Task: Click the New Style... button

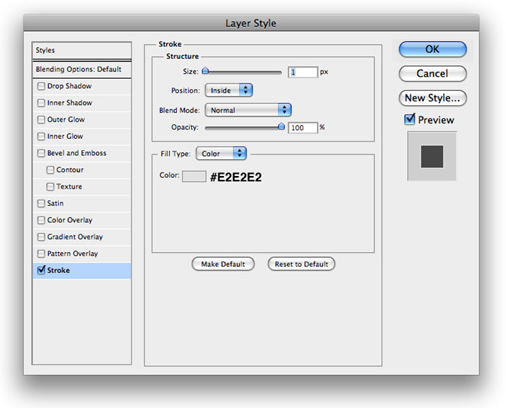Action: (x=432, y=98)
